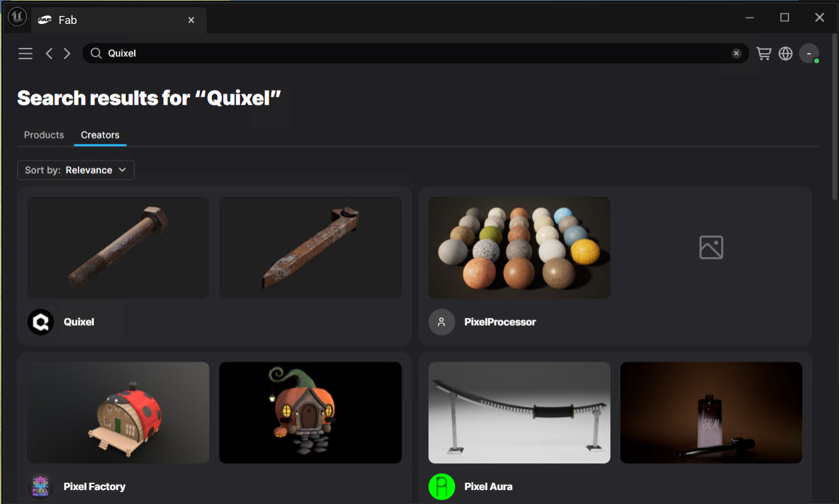
Task: Open the Sort by Relevance dropdown
Action: pos(76,170)
